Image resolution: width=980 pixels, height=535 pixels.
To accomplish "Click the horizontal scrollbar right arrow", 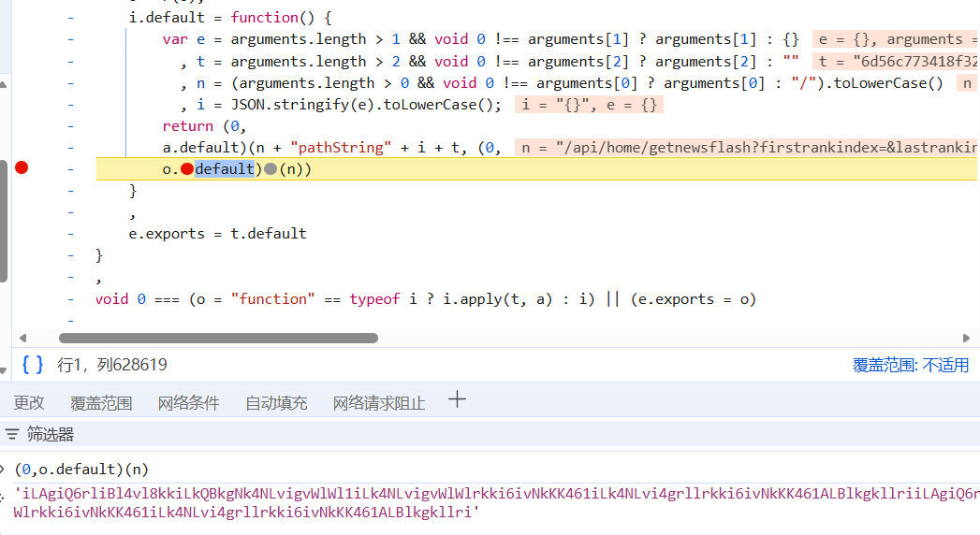I will 968,338.
